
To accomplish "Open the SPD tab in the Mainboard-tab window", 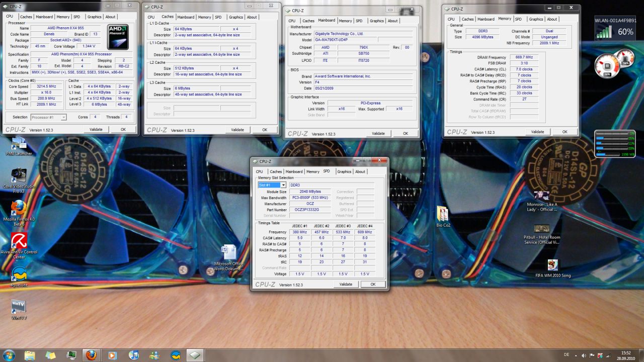I will tap(359, 21).
